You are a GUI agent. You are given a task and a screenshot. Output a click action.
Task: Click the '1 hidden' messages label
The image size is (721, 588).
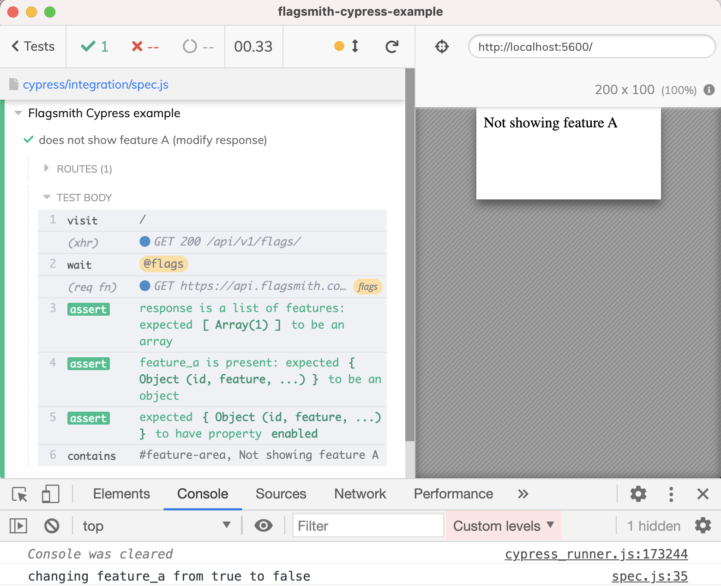(x=654, y=526)
